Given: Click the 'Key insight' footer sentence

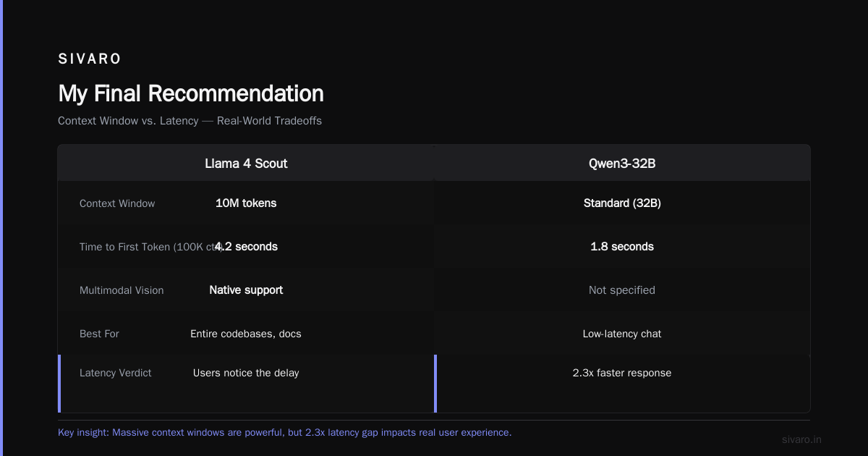Looking at the screenshot, I should pos(284,432).
